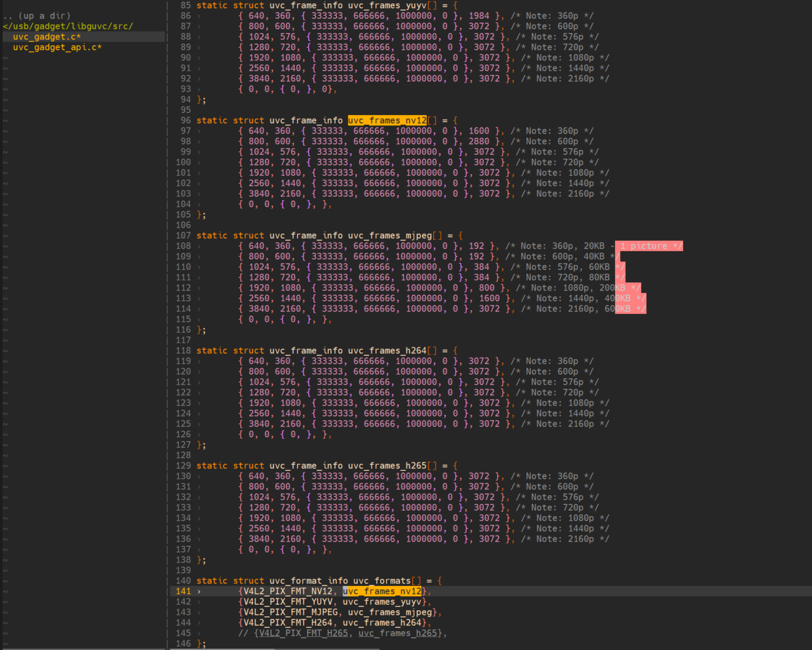Image resolution: width=812 pixels, height=650 pixels.
Task: Click uvc_frames_yuyv identifier on line 85
Action: point(387,5)
